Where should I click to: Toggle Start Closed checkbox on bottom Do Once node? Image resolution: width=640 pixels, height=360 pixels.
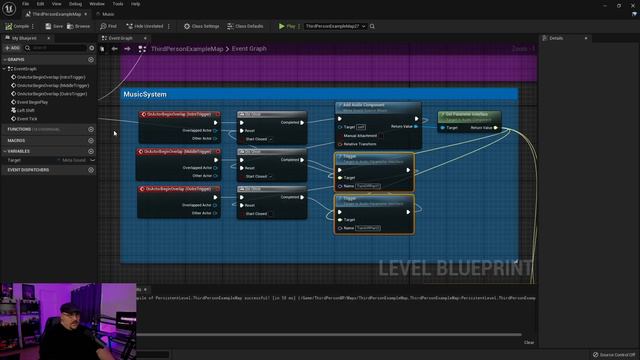(x=271, y=214)
